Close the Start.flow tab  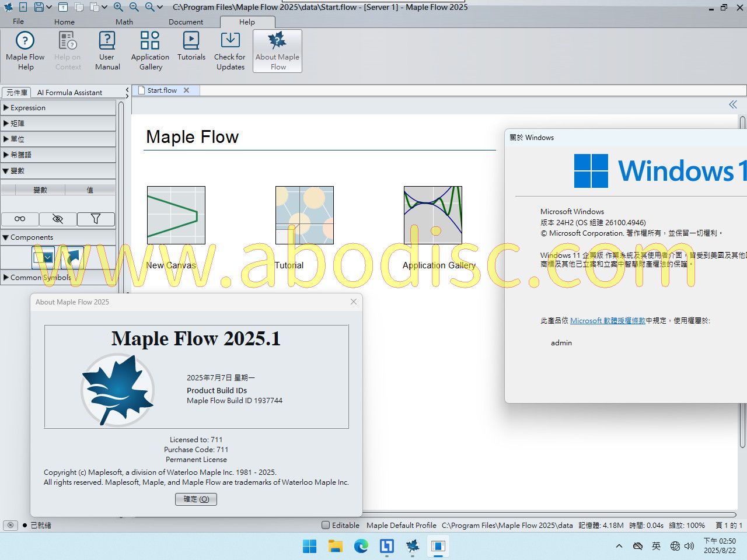187,90
